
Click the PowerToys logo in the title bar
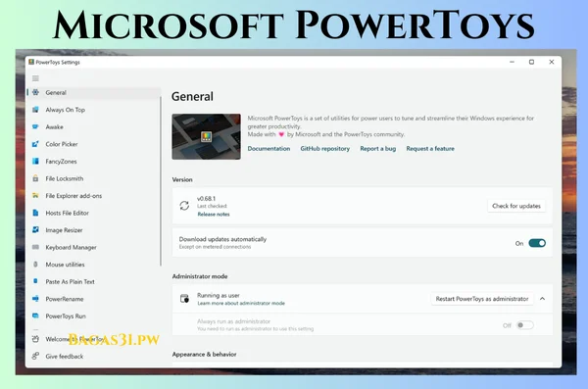pyautogui.click(x=31, y=62)
